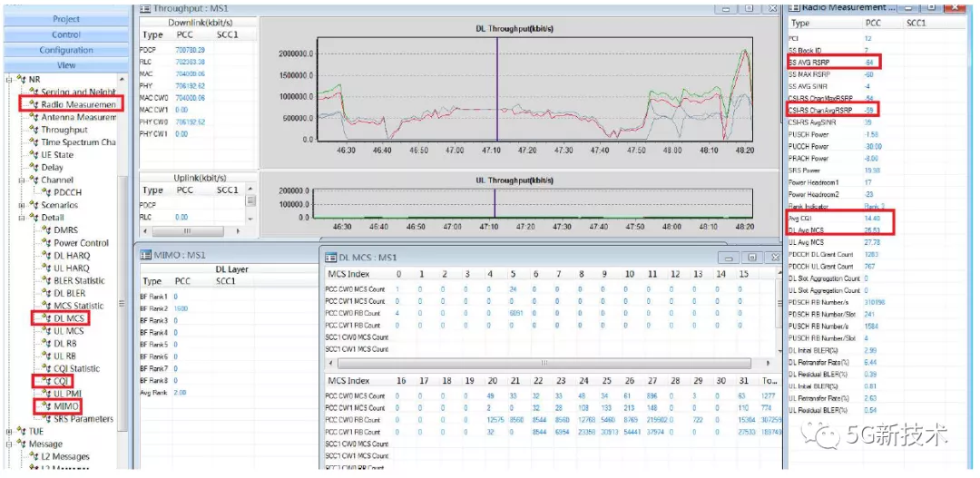The image size is (980, 478).
Task: Click the L2 Messages item icon
Action: pyautogui.click(x=34, y=456)
